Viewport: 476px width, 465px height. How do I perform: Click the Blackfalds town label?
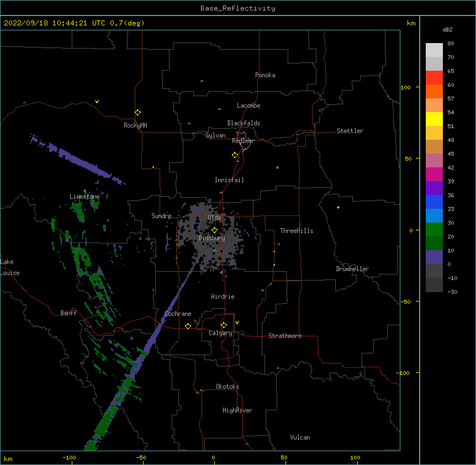point(244,123)
